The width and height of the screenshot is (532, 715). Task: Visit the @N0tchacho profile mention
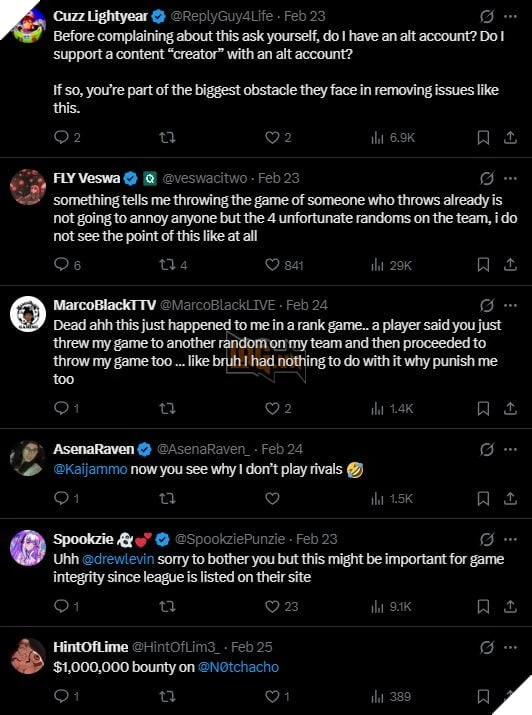tap(238, 667)
